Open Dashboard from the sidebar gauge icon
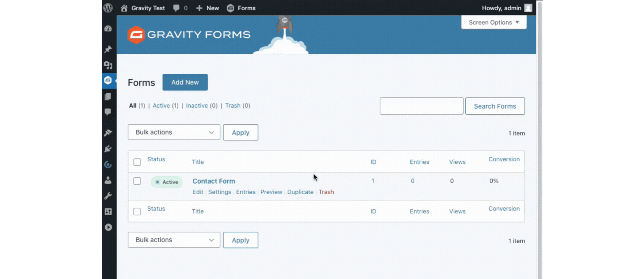Viewport: 644px width, 279px height. pos(108,28)
